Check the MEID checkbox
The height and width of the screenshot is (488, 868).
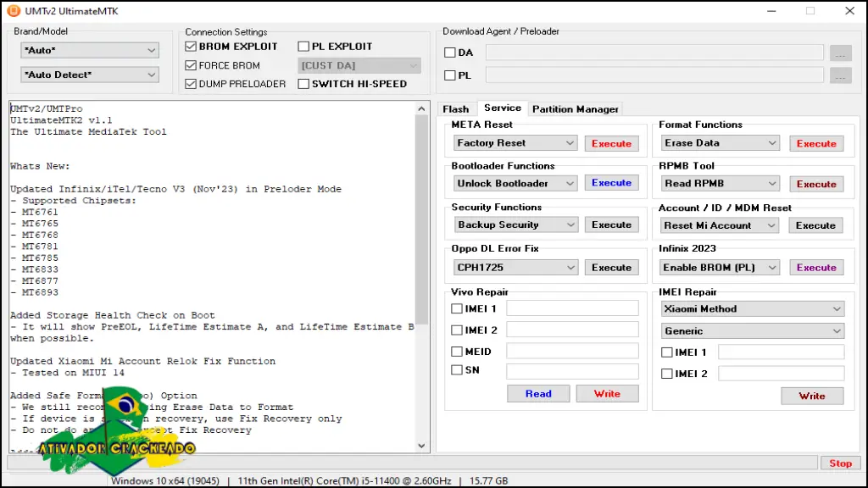(x=457, y=352)
